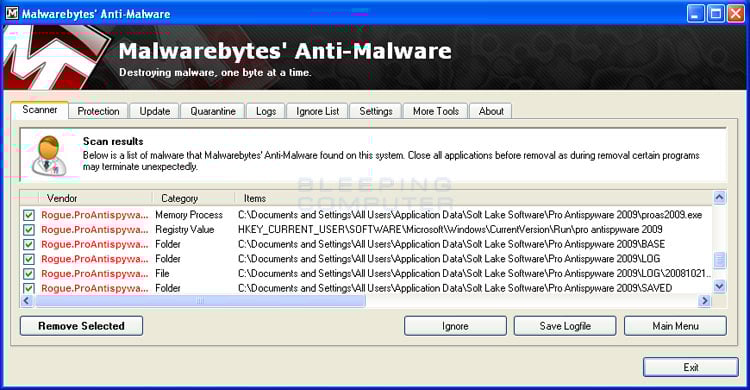Toggle checkbox for the Pro Antispyware 2009\BASE folder

(29, 245)
